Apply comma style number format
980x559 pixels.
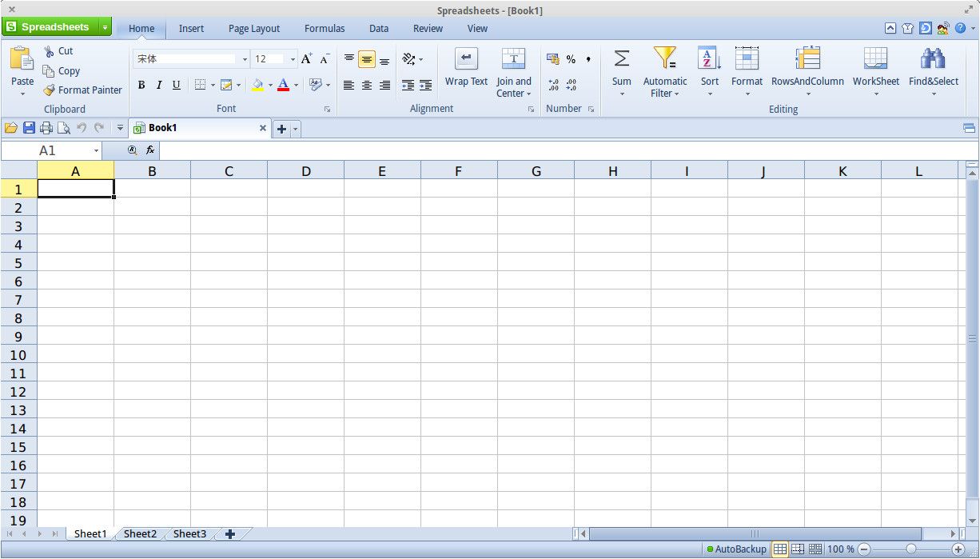coord(588,58)
